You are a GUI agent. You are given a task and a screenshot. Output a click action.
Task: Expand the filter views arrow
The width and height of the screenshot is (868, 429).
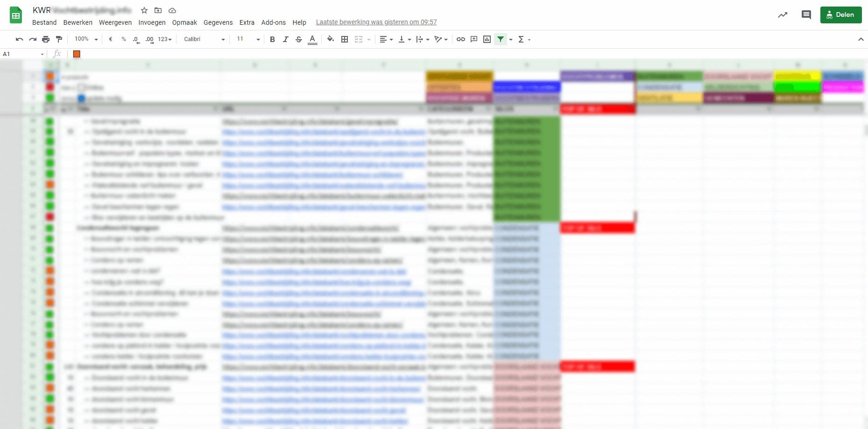511,39
